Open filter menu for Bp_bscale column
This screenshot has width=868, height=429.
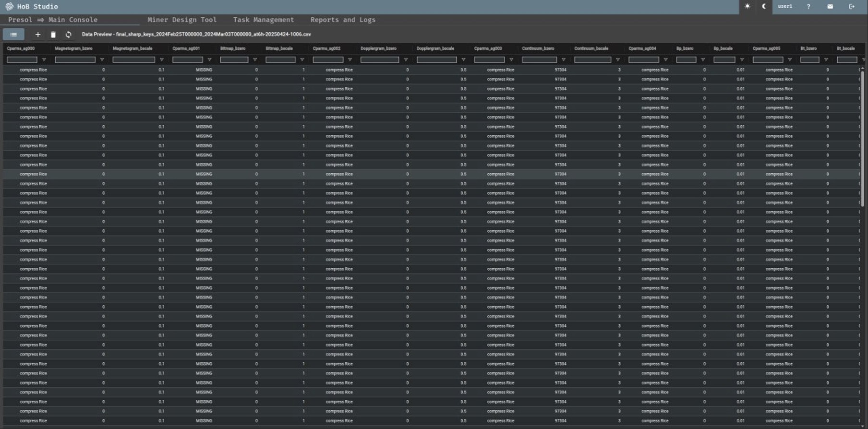742,60
